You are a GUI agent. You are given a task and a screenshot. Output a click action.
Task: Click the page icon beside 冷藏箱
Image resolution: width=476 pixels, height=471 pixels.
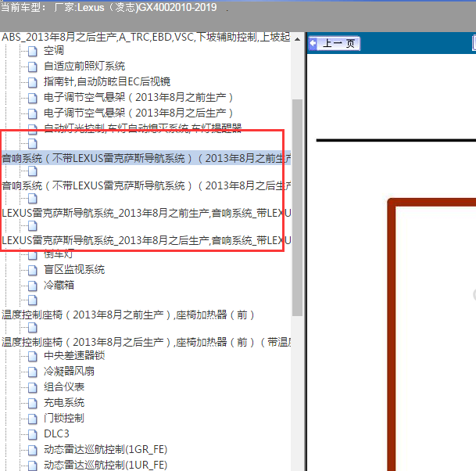click(x=33, y=286)
